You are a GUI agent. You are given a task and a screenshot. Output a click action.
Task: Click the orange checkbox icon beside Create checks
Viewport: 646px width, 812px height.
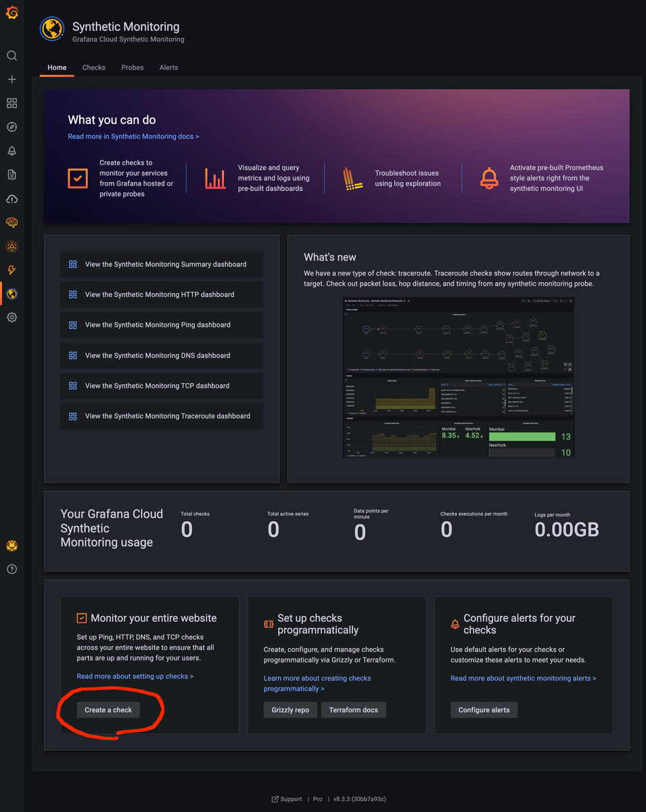tap(78, 179)
